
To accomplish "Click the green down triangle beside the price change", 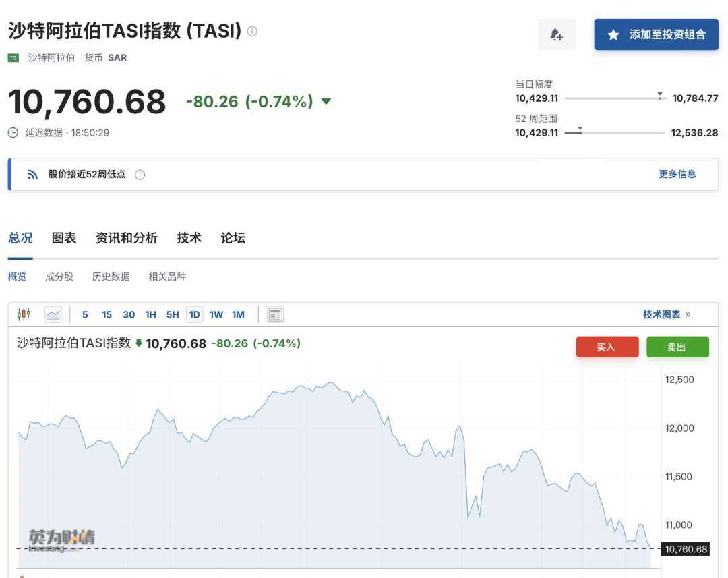I will (326, 102).
